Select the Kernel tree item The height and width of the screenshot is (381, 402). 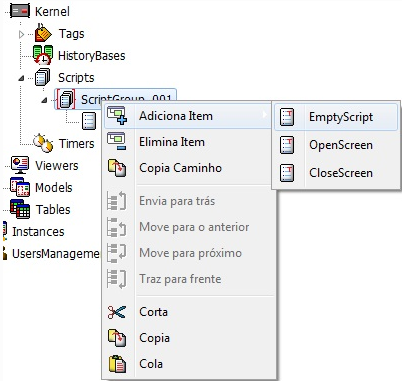pos(52,12)
